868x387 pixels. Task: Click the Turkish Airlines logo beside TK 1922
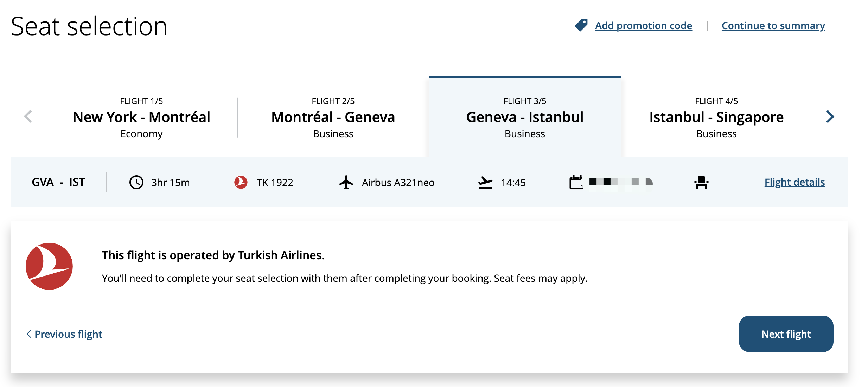tap(241, 182)
